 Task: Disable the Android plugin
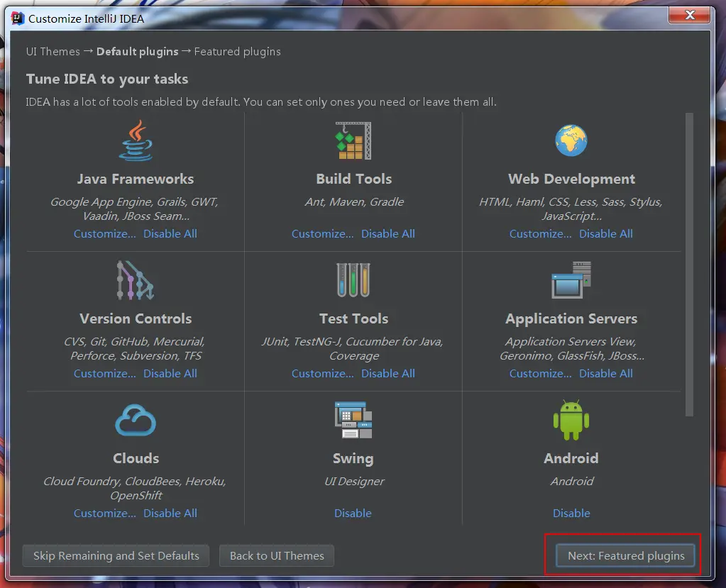point(571,513)
